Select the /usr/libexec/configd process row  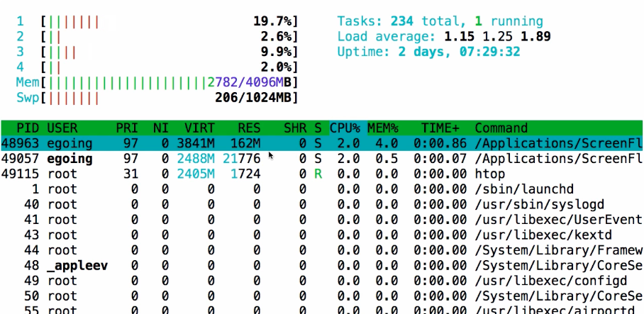322,281
